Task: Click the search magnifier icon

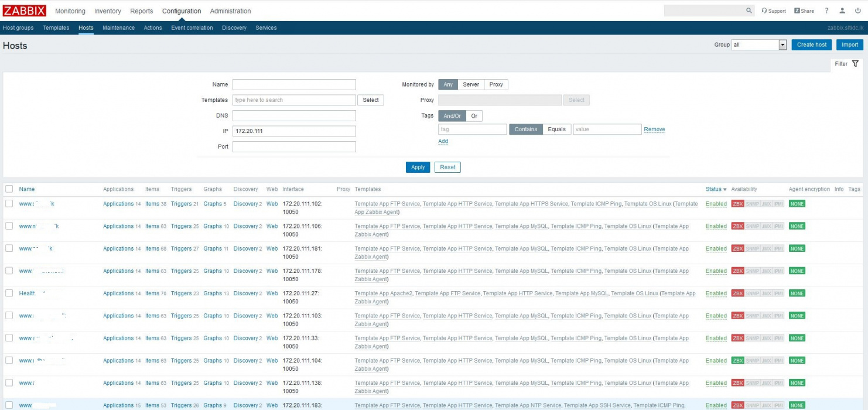Action: [x=749, y=11]
